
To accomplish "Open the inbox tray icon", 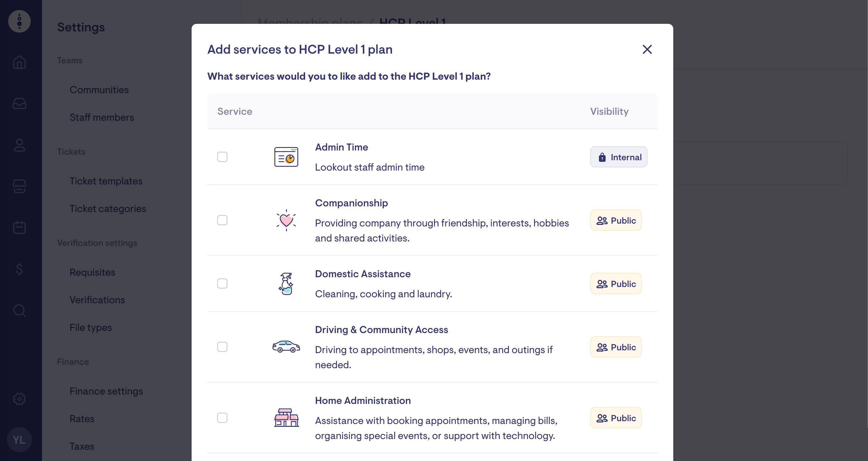I will tap(19, 103).
